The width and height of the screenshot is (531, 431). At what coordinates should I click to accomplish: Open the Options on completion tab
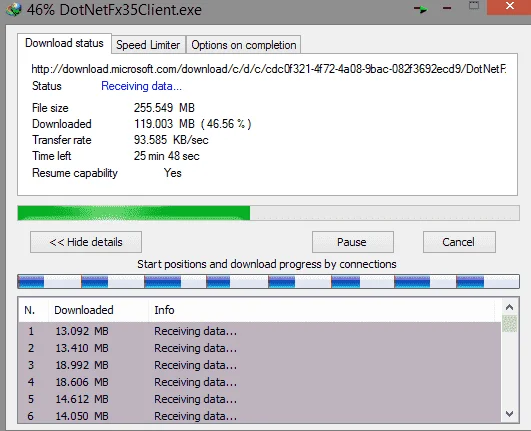coord(243,45)
